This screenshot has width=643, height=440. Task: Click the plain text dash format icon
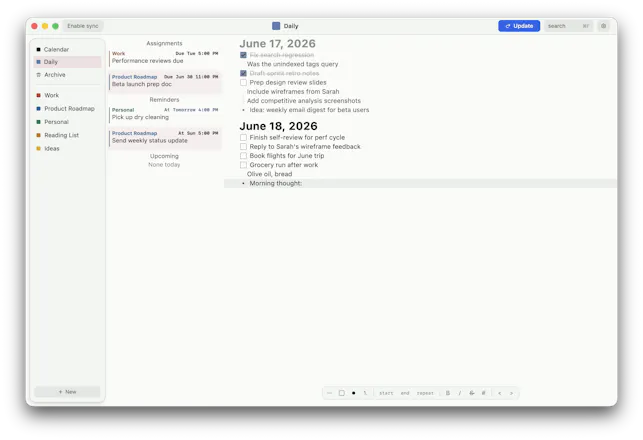pos(329,393)
